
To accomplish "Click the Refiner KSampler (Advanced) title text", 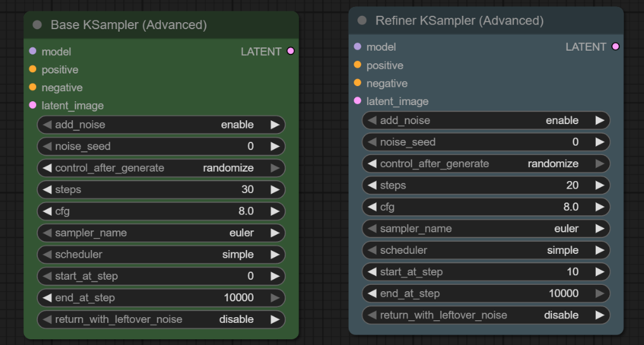I will [459, 21].
